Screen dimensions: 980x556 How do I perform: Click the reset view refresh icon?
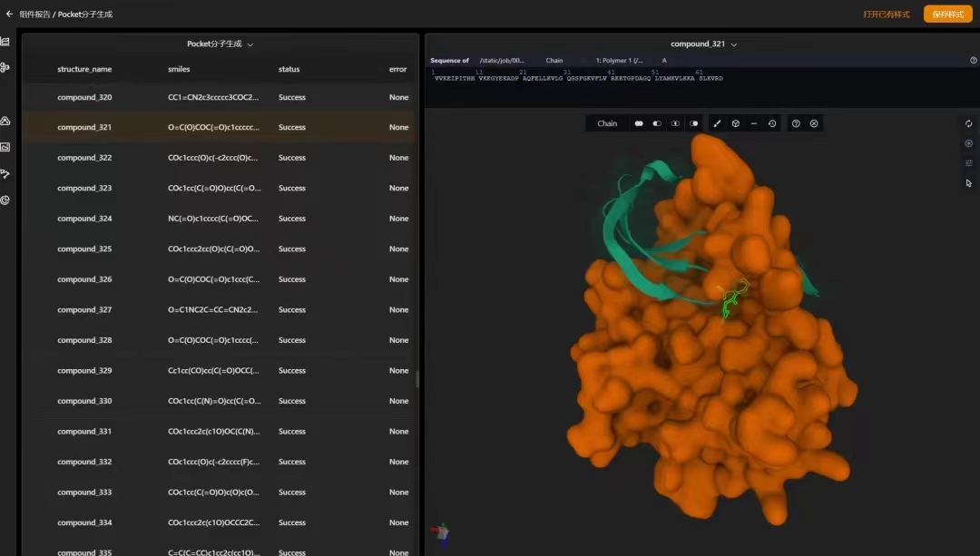click(x=968, y=123)
